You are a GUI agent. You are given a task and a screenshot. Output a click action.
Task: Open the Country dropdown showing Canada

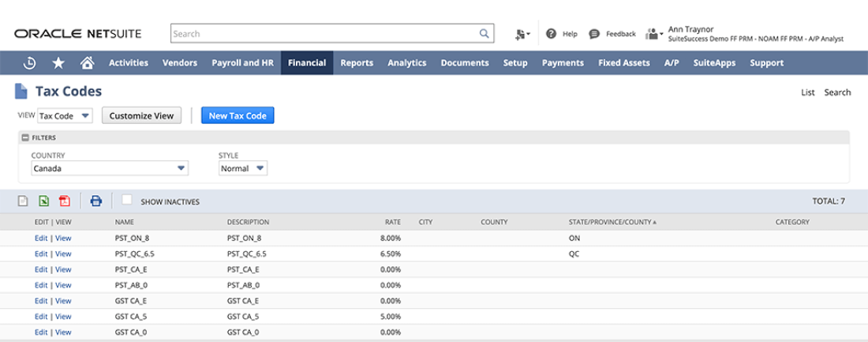(x=110, y=168)
